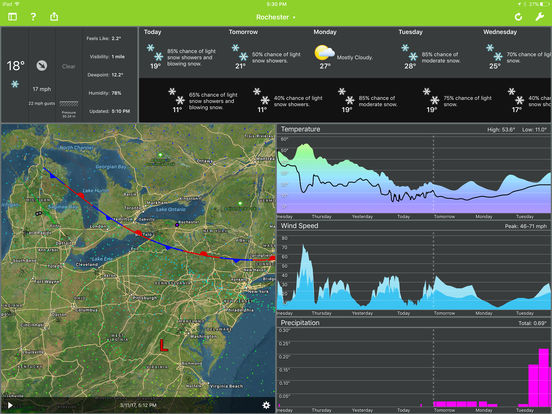Tap the Clear sky condition label
552x414 pixels.
tap(69, 67)
